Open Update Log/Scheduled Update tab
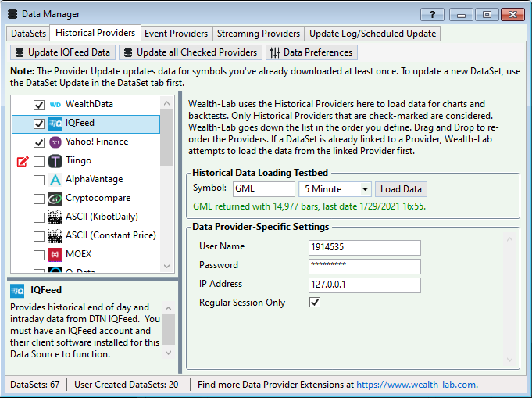The width and height of the screenshot is (532, 398). [x=373, y=34]
